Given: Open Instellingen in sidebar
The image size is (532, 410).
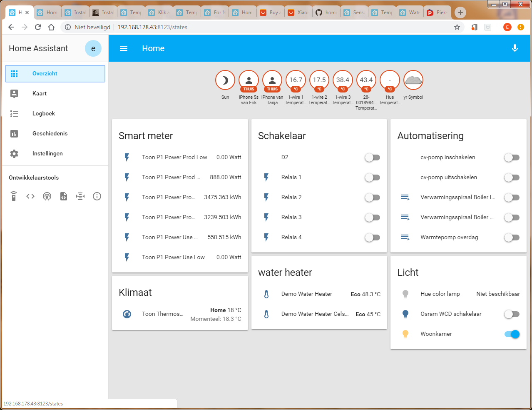Looking at the screenshot, I should pos(55,154).
